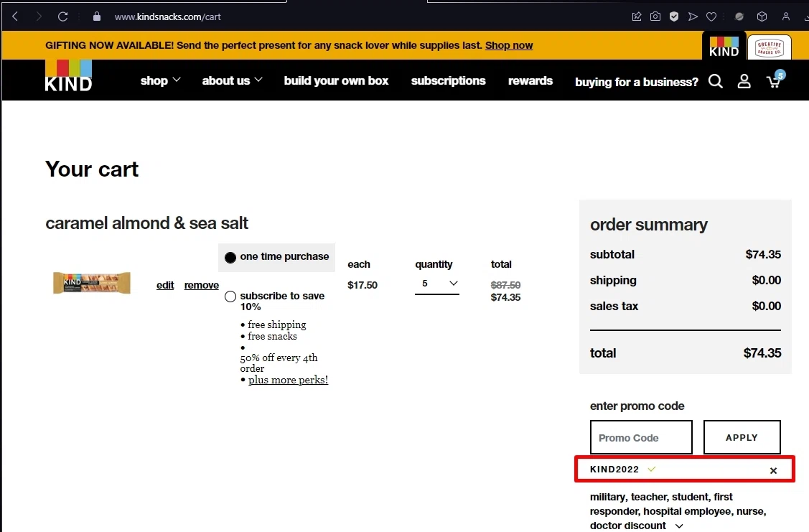Click the struck-through $87.50 price
Image resolution: width=809 pixels, height=532 pixels.
(505, 285)
